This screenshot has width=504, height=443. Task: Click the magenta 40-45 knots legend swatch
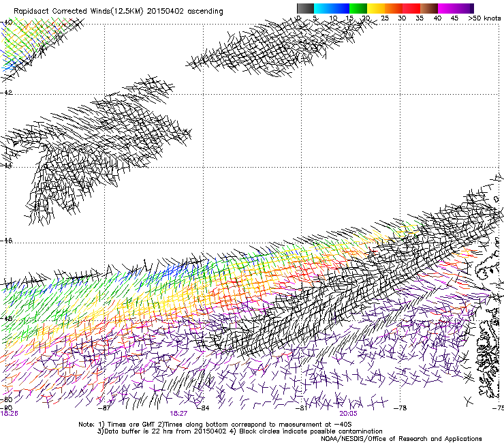click(x=445, y=8)
